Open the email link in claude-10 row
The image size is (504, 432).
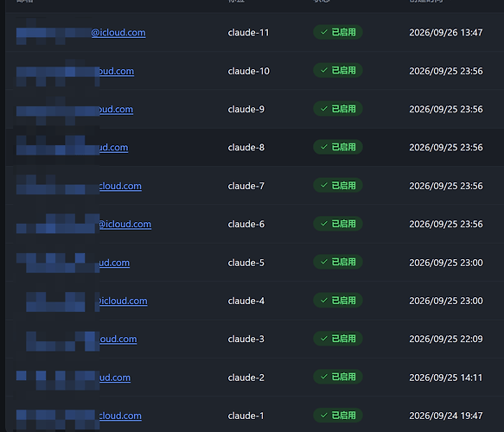pos(75,71)
